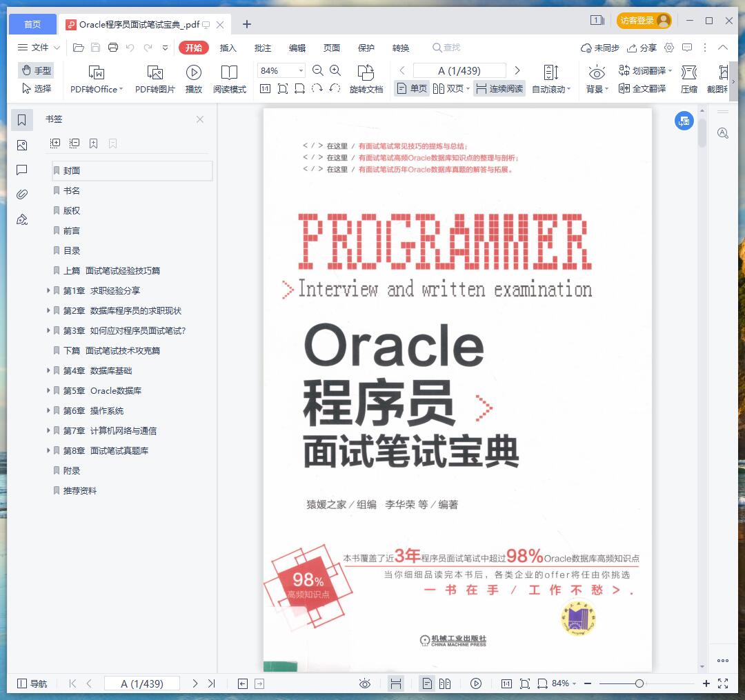Zoom in using the ribbon magnifier plus icon
Viewport: 745px width, 700px height.
click(x=335, y=71)
